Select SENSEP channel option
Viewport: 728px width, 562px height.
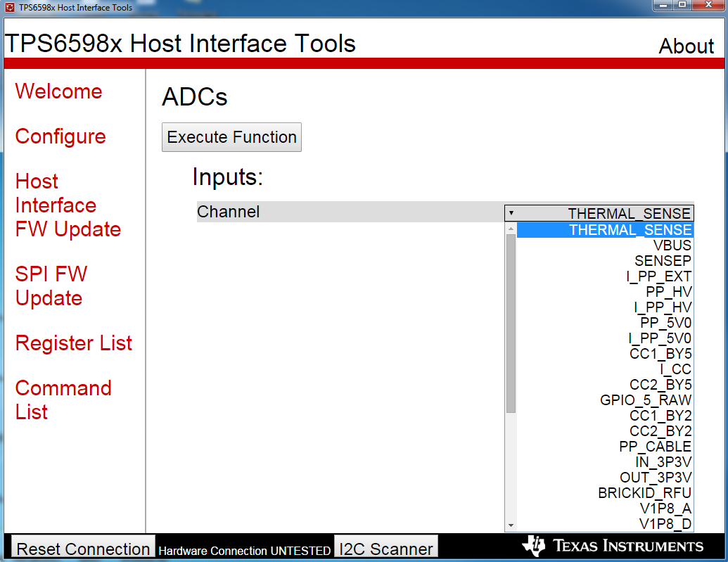click(605, 260)
